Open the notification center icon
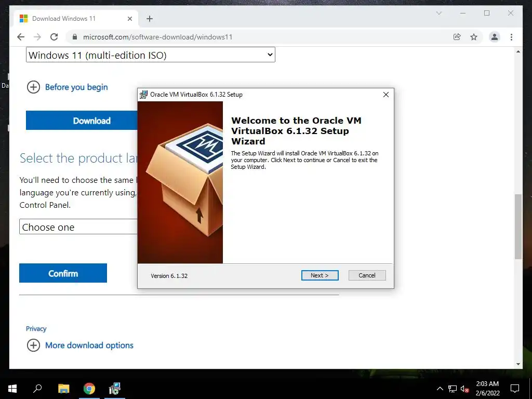This screenshot has height=399, width=532. pos(515,389)
